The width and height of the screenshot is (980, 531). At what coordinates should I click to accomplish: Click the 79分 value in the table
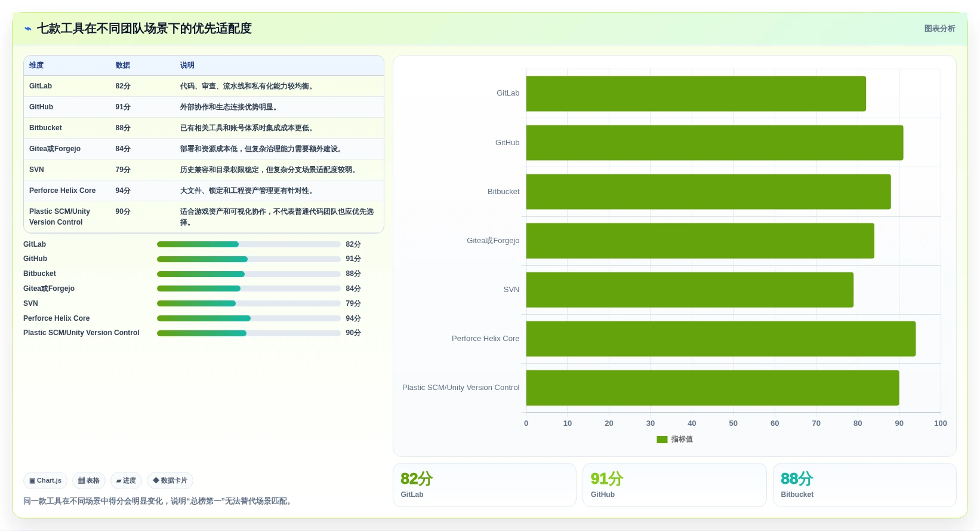tap(123, 170)
